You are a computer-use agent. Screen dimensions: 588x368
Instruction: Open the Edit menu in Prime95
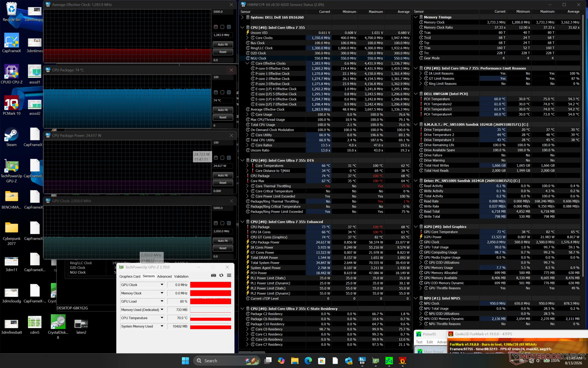[430, 342]
